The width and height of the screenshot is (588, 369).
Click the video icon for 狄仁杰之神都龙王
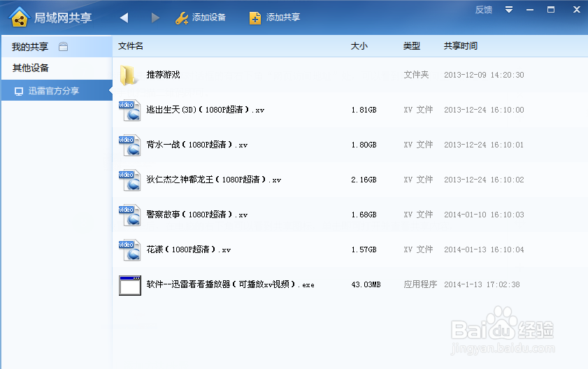[x=130, y=180]
